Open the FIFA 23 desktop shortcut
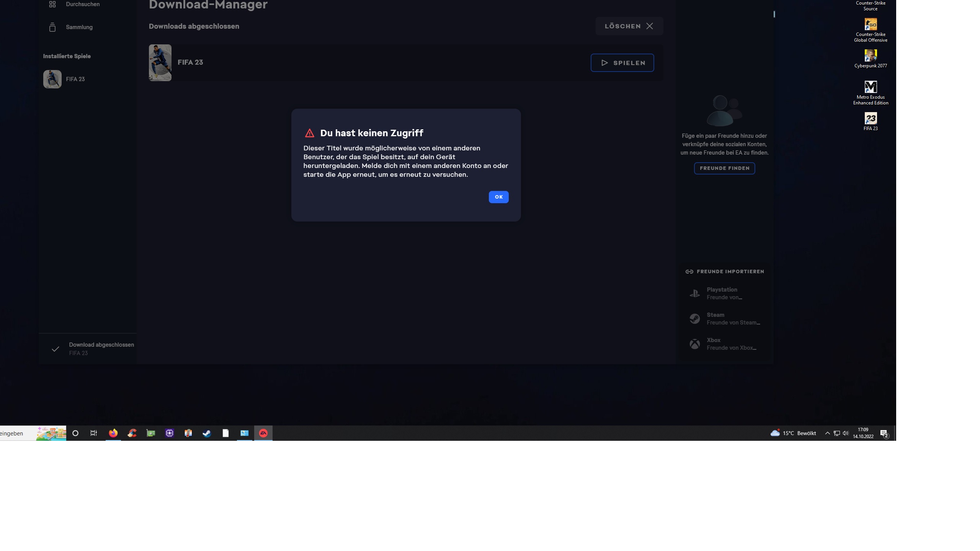This screenshot has width=980, height=551. click(871, 119)
